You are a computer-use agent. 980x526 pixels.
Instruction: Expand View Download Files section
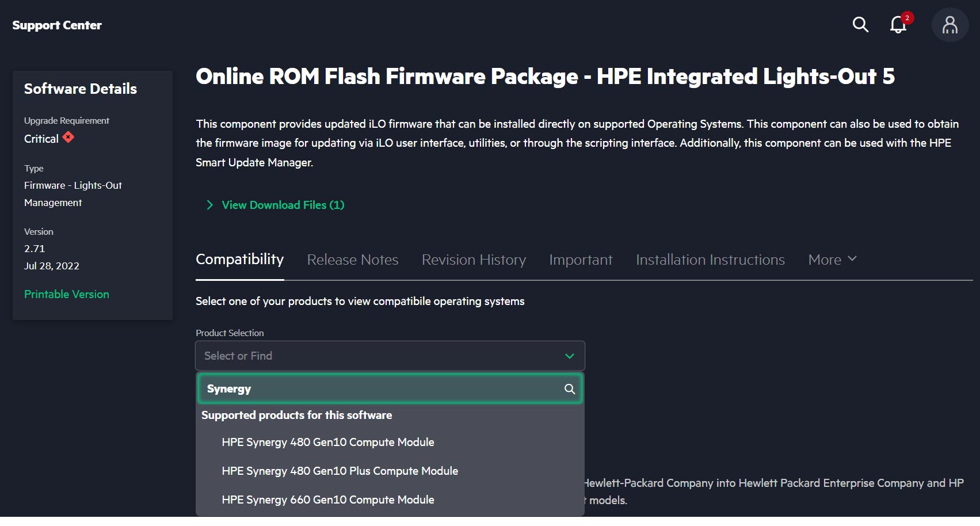(x=282, y=205)
